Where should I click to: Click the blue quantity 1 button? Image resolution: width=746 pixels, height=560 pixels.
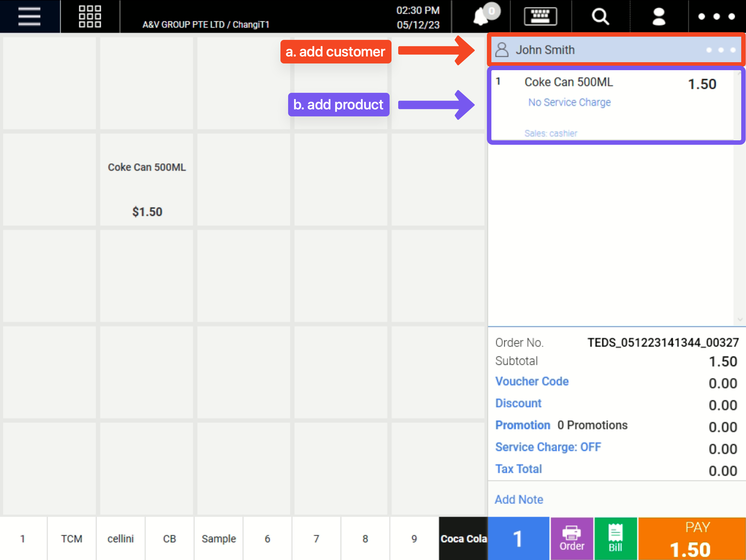click(x=518, y=538)
